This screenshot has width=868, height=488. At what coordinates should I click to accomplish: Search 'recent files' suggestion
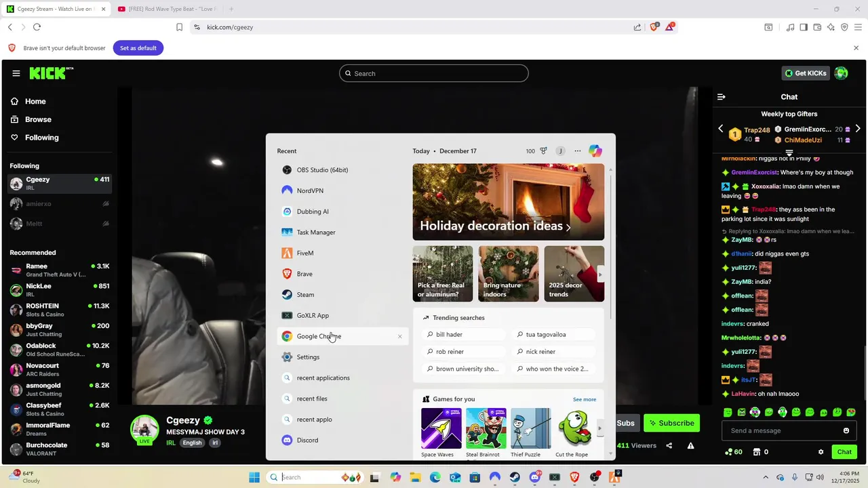[342, 399]
